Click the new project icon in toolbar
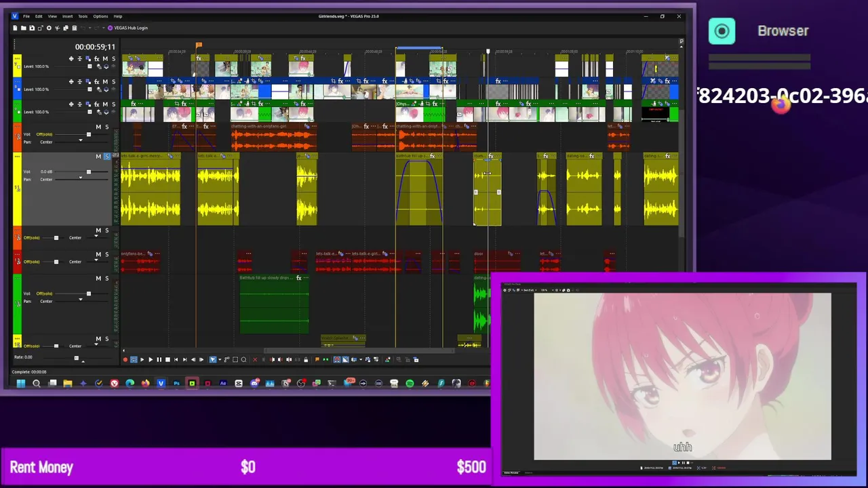868x488 pixels. tap(15, 28)
